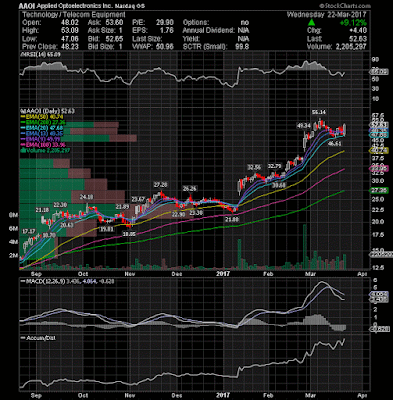Click the blue EMA(13) legend entry
The image size is (393, 400).
click(x=42, y=134)
